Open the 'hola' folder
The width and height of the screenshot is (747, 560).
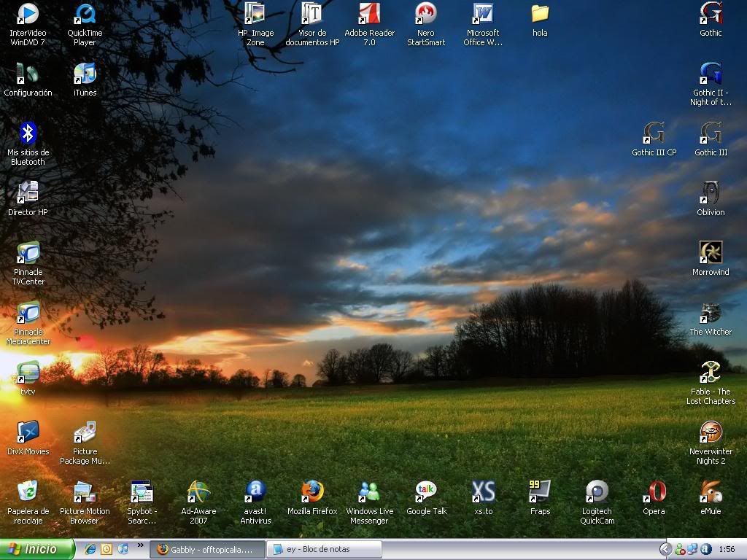(540, 15)
